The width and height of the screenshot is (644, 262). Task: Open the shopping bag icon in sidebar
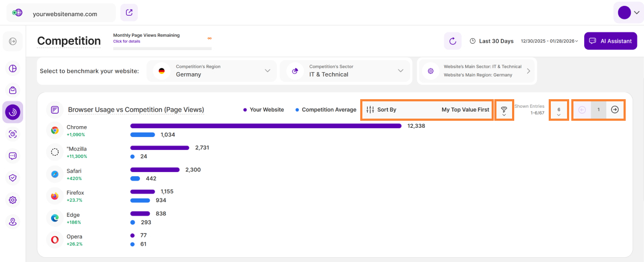pyautogui.click(x=13, y=91)
